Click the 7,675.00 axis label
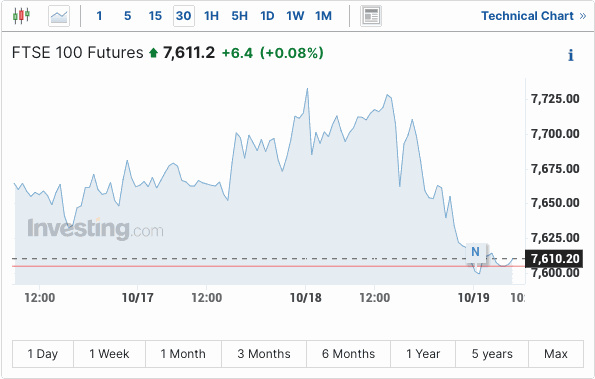The image size is (595, 379). (555, 169)
